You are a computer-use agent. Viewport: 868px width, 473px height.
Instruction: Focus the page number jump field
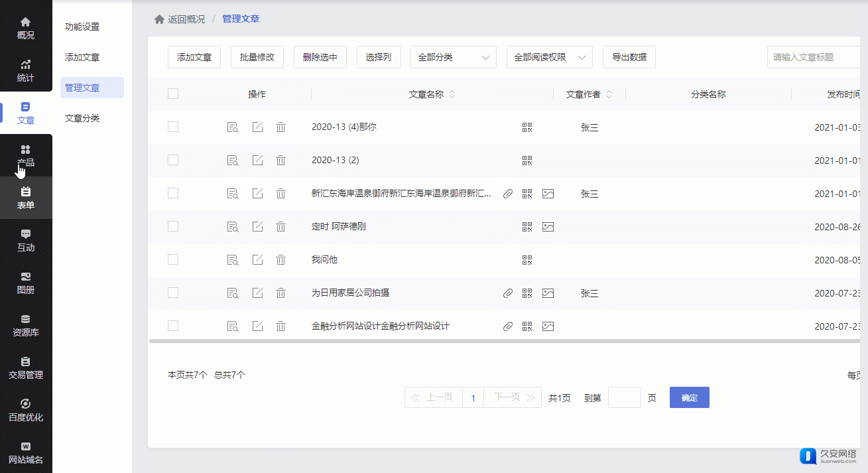pos(625,397)
